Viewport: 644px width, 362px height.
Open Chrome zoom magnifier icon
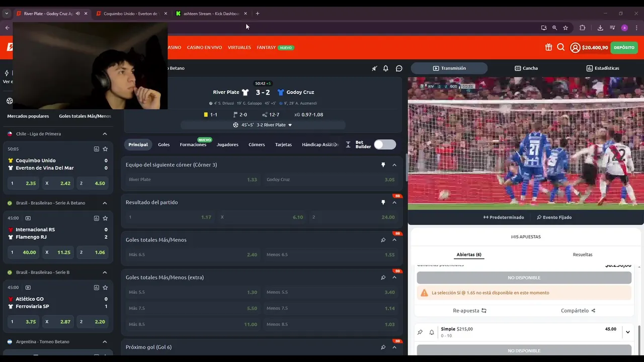[554, 28]
